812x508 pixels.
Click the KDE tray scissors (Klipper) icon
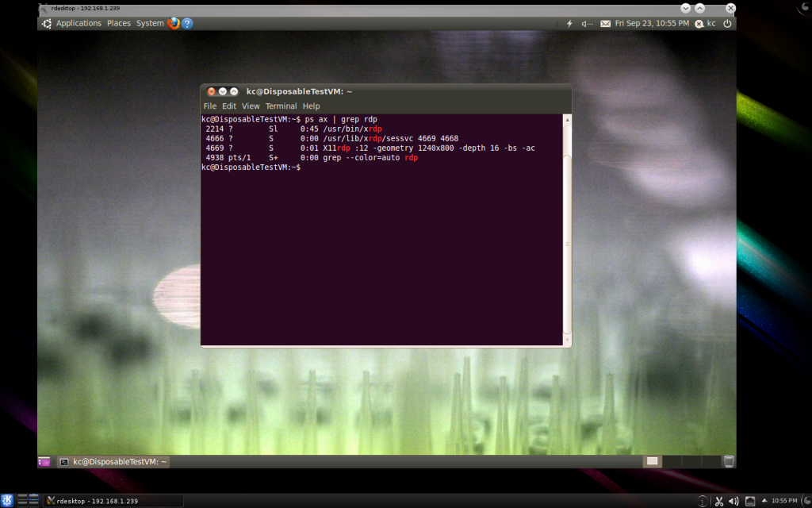(x=718, y=501)
